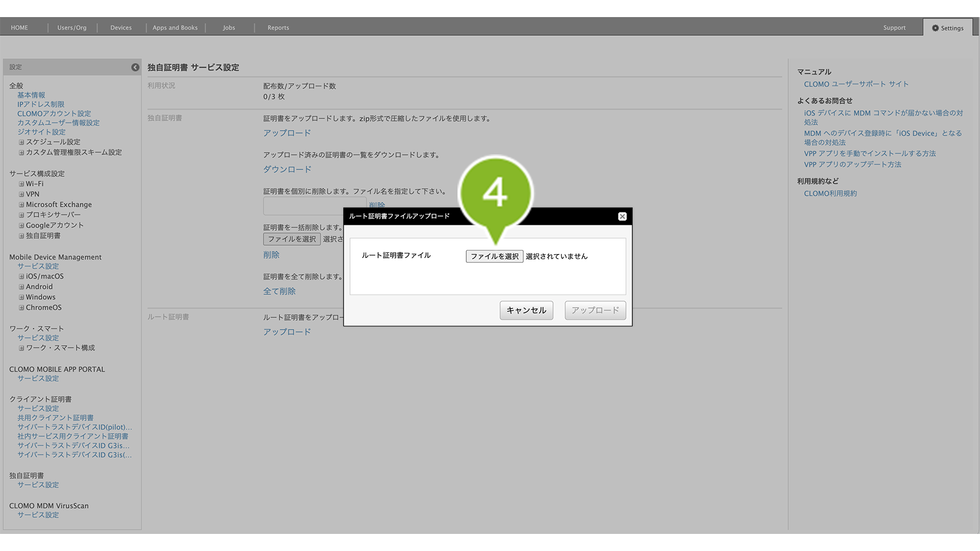
Task: Expand the iOS/macOS tree node
Action: pos(21,277)
